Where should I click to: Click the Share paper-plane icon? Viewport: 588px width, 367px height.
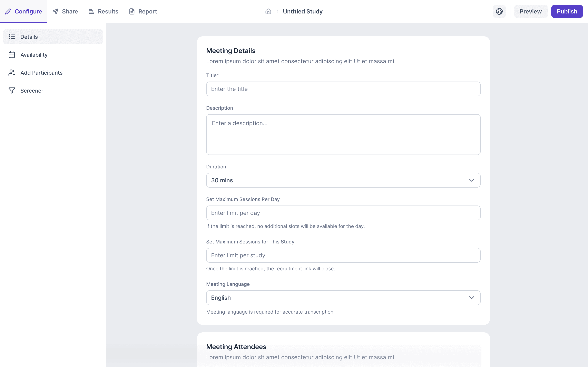[x=56, y=11]
